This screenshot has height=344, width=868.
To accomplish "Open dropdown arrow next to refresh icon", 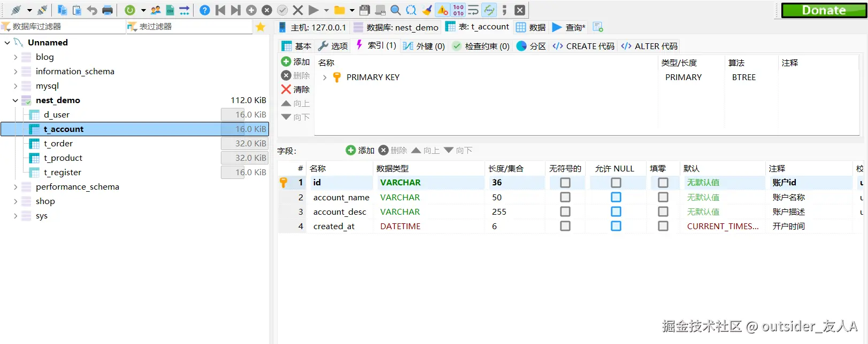I will pyautogui.click(x=143, y=10).
